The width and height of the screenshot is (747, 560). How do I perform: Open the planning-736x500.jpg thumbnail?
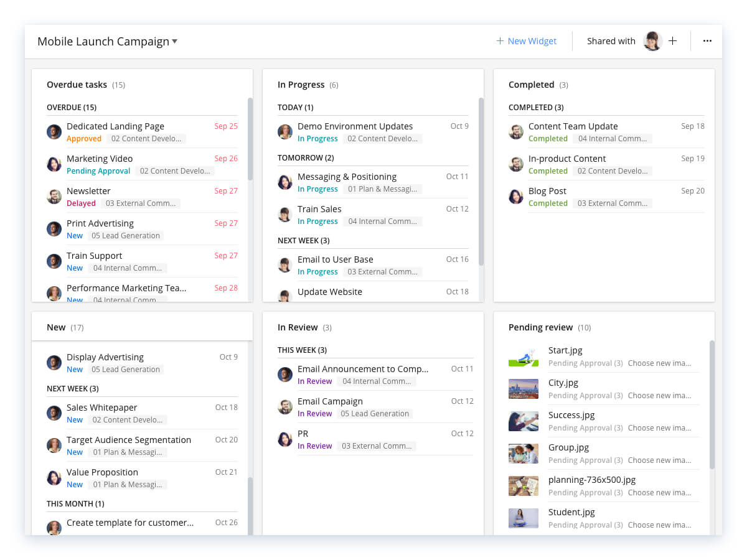[524, 486]
